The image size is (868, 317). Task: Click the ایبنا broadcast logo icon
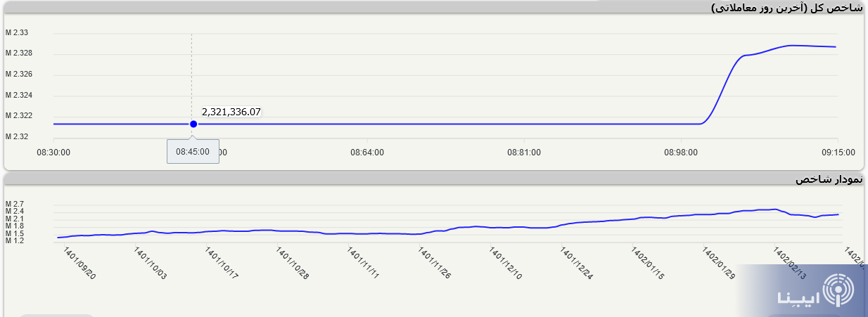[x=839, y=291]
